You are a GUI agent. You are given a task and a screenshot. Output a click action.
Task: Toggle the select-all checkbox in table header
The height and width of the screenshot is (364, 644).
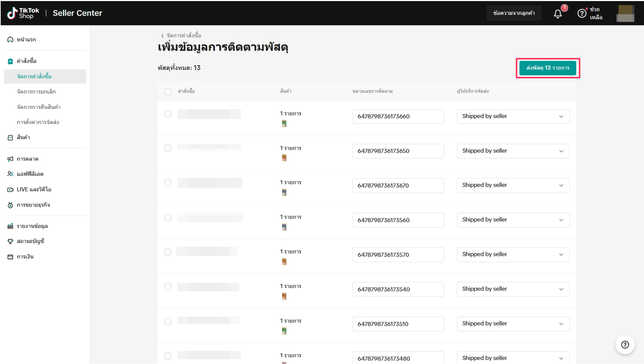pos(168,91)
